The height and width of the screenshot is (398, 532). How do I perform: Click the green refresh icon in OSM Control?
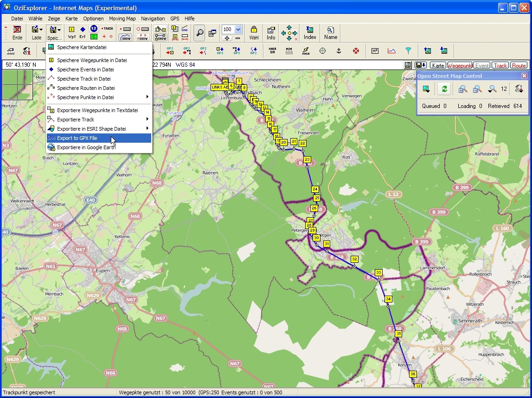pos(444,89)
